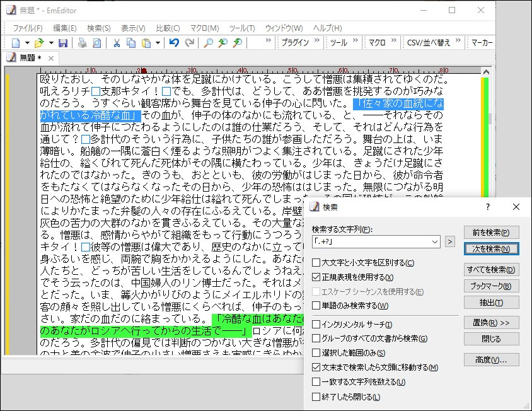Click the green highlighted text 「冷酷な血はあなた
Image resolution: width=532 pixels, height=411 pixels.
[x=257, y=319]
